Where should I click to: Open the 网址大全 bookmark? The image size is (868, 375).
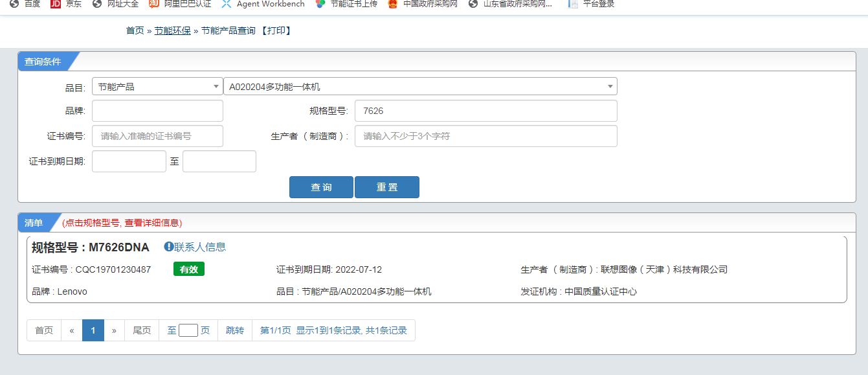pyautogui.click(x=115, y=4)
